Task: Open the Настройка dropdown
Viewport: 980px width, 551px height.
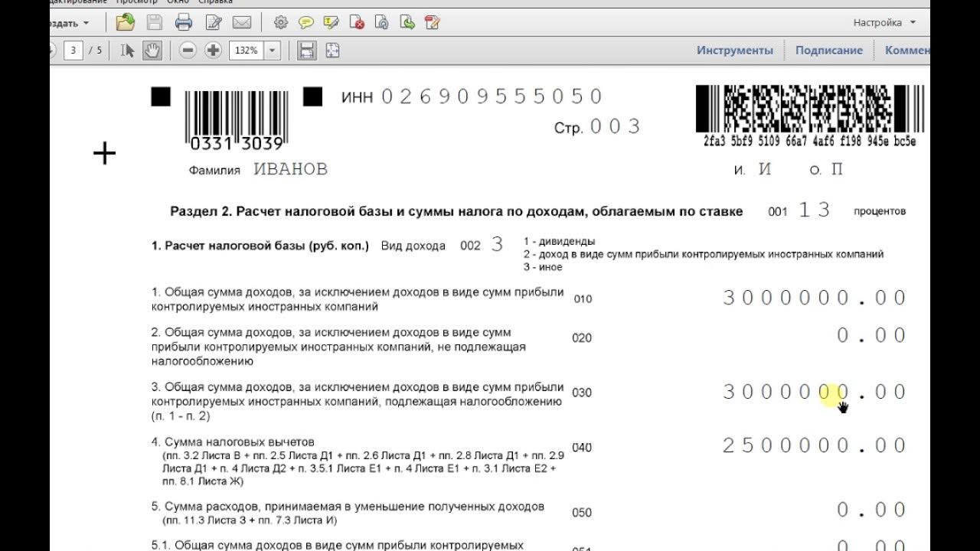Action: (884, 22)
